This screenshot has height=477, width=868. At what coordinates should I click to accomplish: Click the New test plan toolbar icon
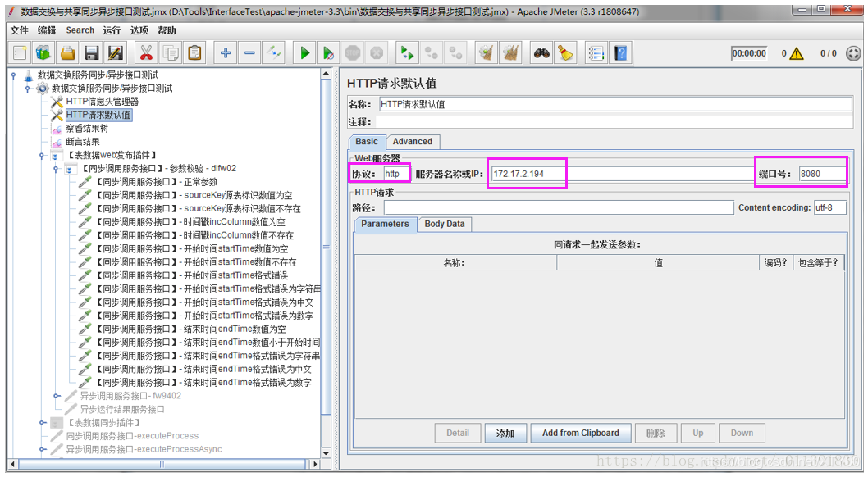click(x=20, y=53)
